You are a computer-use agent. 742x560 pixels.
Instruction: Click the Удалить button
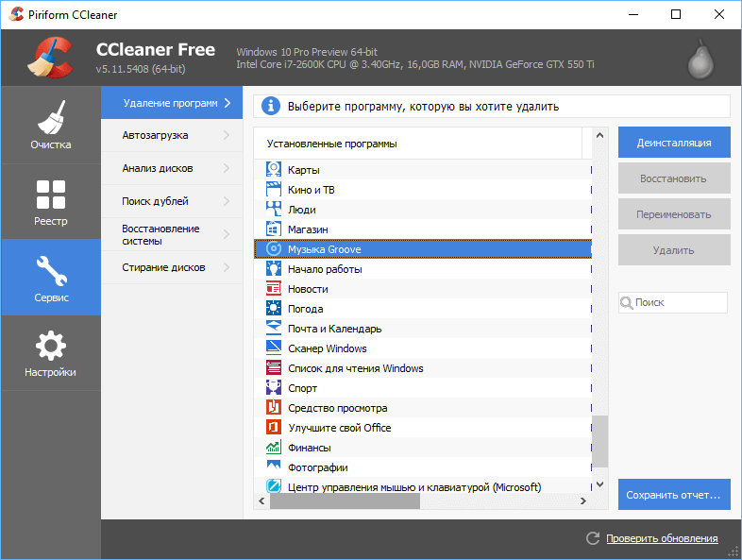674,250
